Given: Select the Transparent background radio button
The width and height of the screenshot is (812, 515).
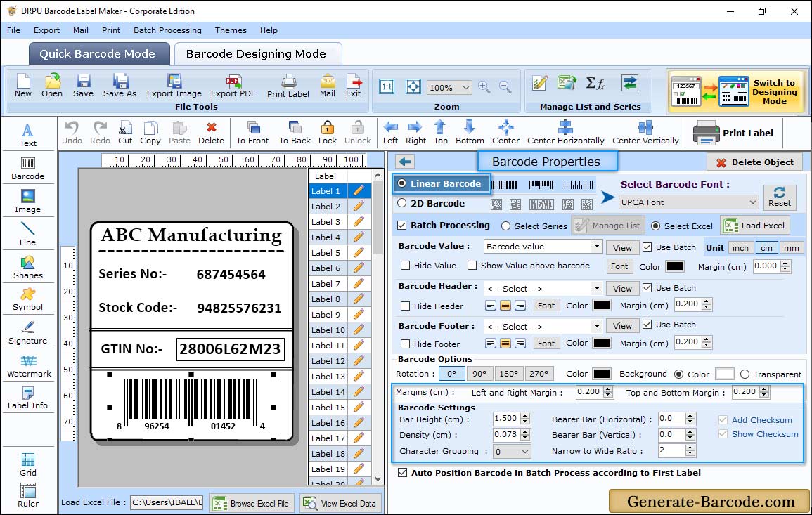Looking at the screenshot, I should (745, 374).
